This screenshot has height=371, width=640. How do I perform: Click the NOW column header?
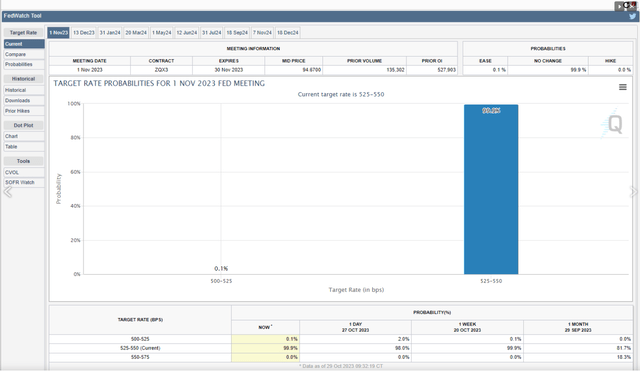click(x=265, y=327)
